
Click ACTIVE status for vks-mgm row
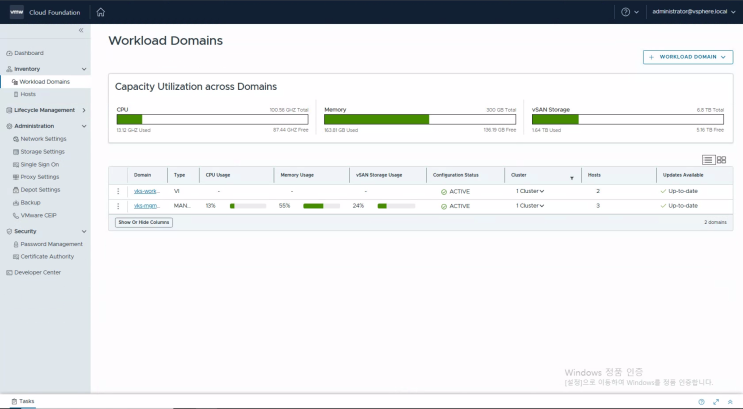click(455, 207)
